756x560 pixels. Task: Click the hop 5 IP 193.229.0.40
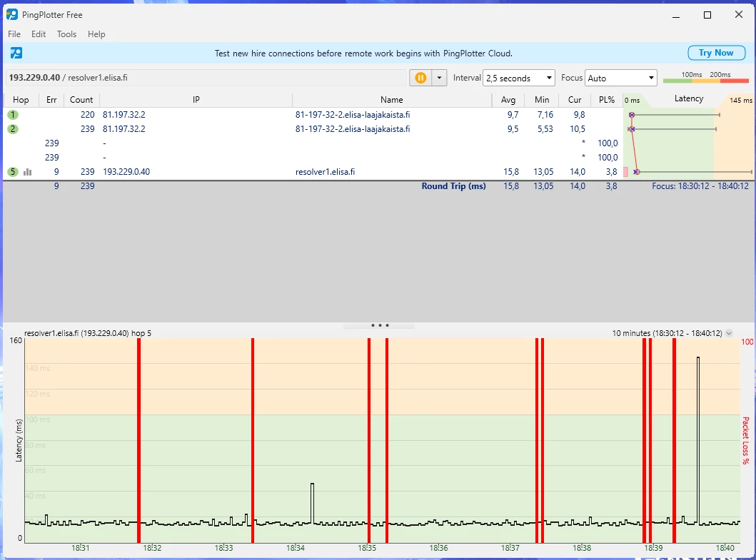(126, 171)
